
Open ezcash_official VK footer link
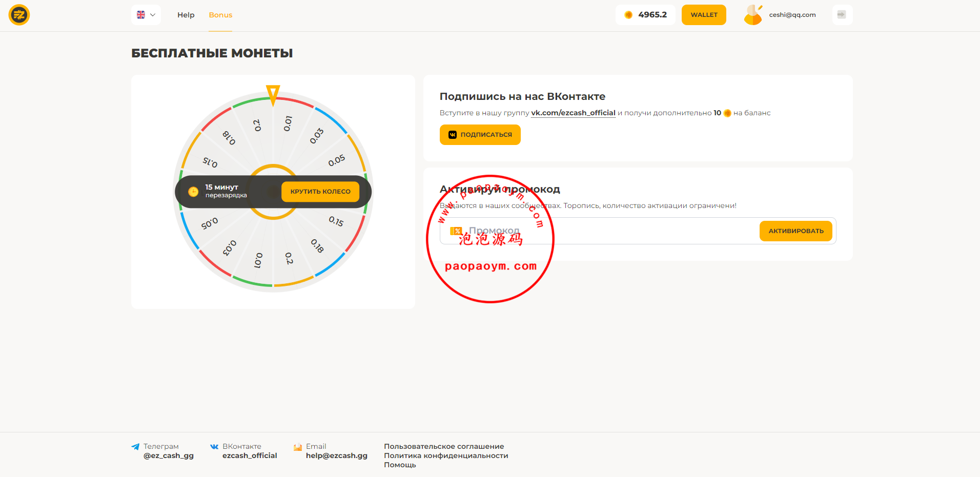tap(250, 455)
